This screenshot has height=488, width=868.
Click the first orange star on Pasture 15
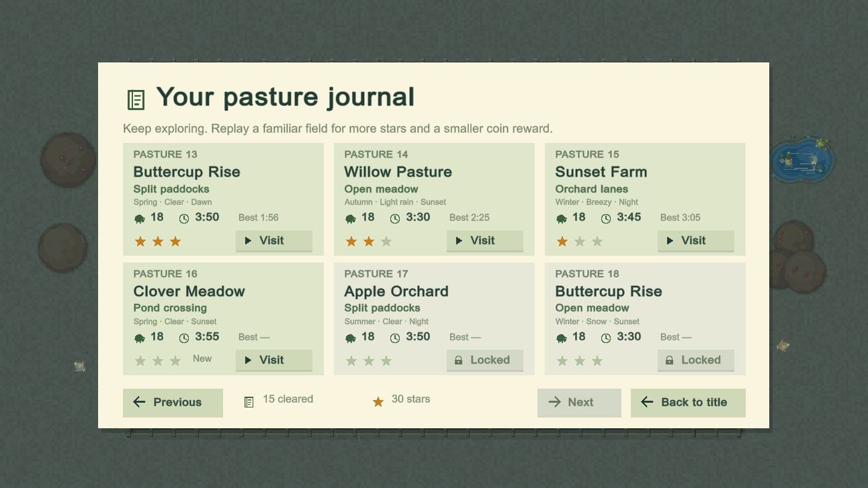pos(562,242)
